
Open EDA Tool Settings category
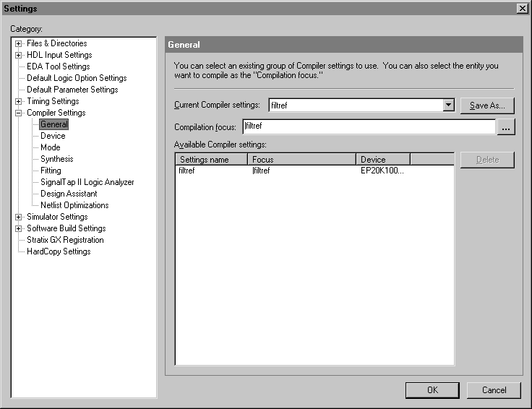pos(58,66)
